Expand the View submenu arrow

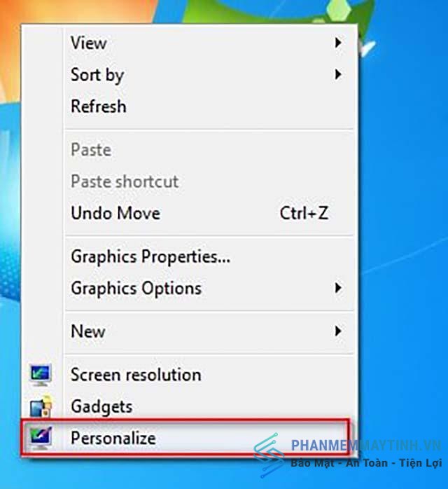337,43
